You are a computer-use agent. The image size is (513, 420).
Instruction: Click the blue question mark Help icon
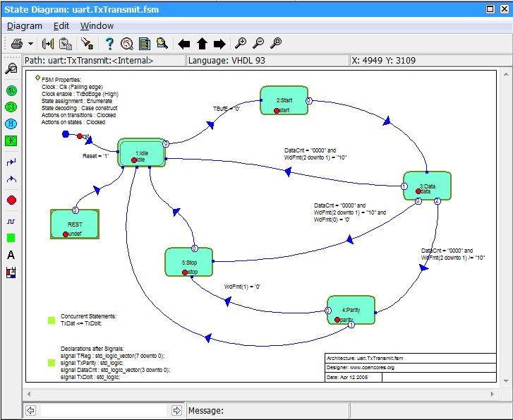pos(109,44)
